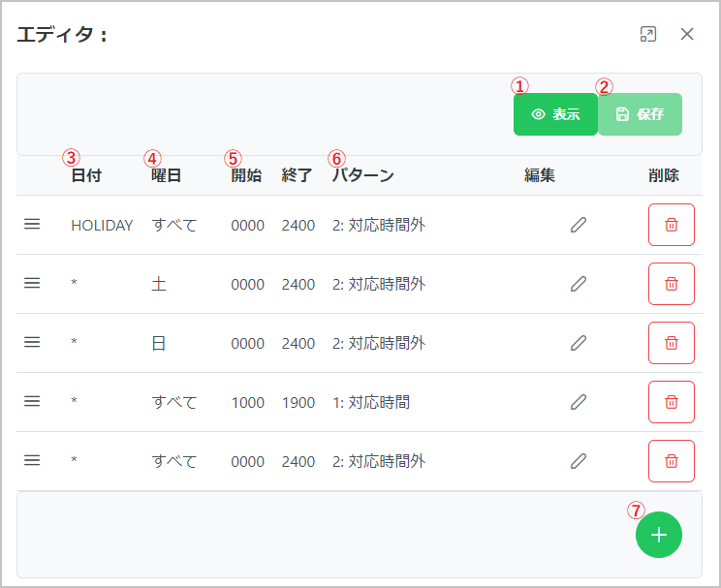Click the drag handle of the 日 weekday row
The width and height of the screenshot is (721, 588).
32,343
